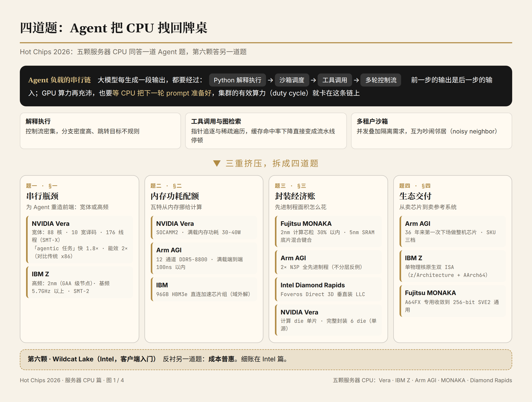Screen dimensions: 532x402
Task: Open the '解释执行' card
Action: click(100, 131)
